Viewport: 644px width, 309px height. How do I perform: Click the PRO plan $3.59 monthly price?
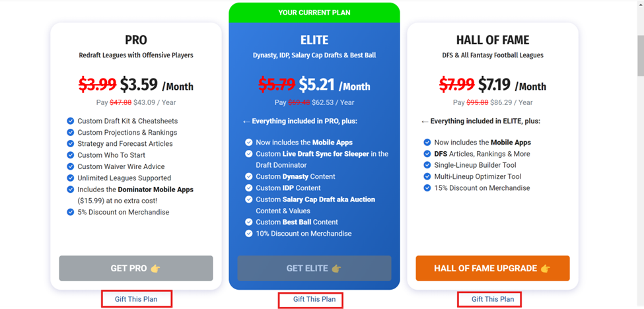click(139, 84)
